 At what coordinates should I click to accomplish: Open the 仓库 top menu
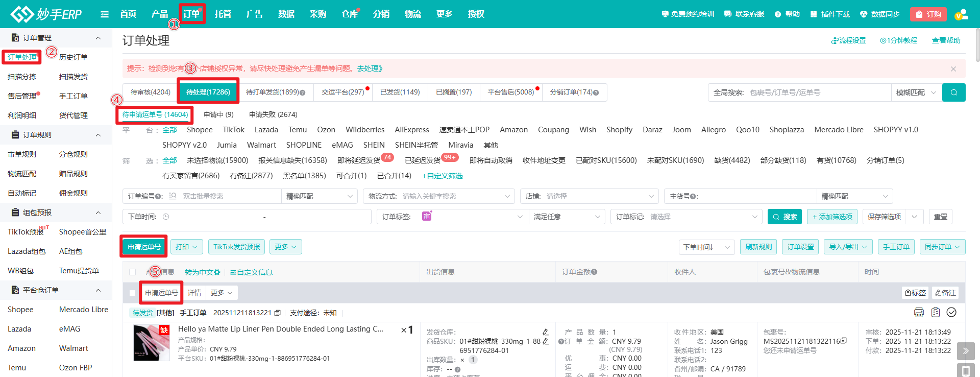coord(350,14)
